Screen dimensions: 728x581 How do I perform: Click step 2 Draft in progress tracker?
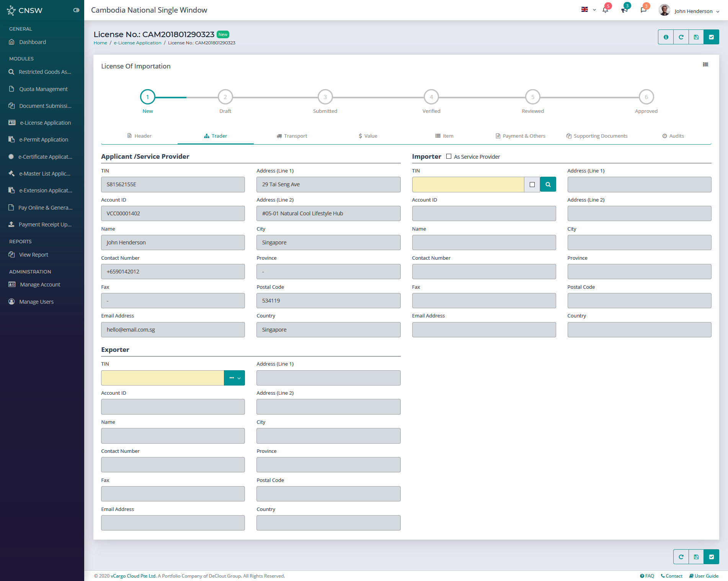[x=225, y=97]
